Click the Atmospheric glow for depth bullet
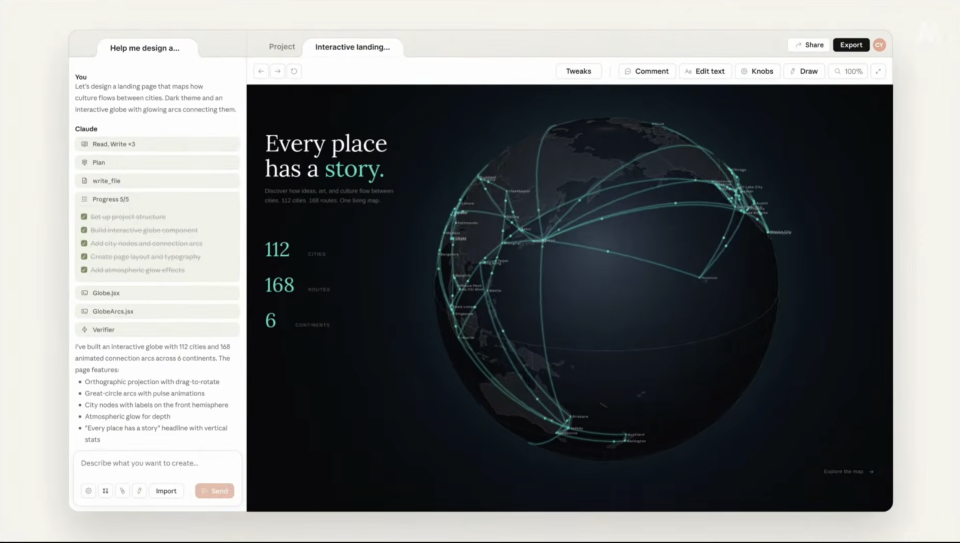 coord(127,416)
